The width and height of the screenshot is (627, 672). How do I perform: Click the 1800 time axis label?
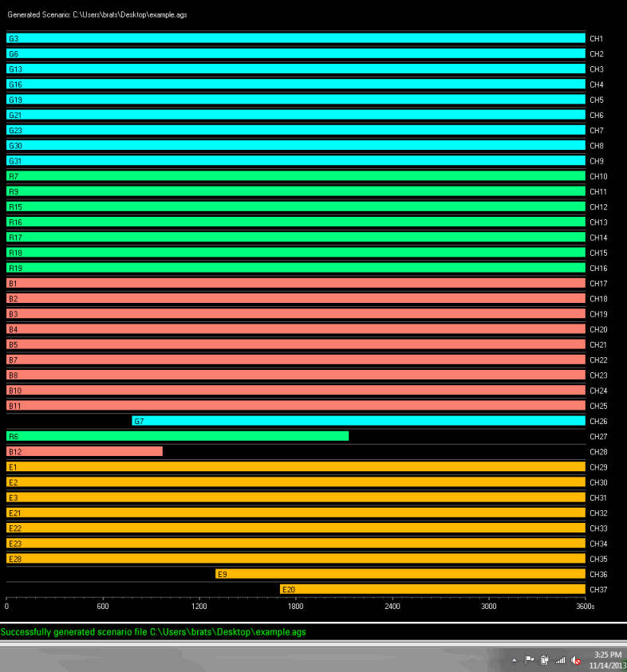pos(295,607)
